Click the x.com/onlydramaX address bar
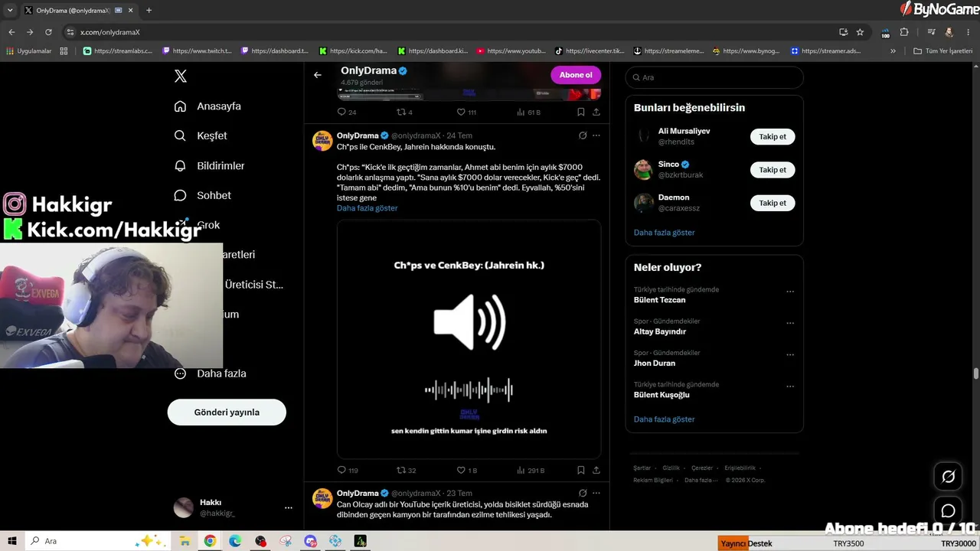This screenshot has height=551, width=980. [452, 32]
